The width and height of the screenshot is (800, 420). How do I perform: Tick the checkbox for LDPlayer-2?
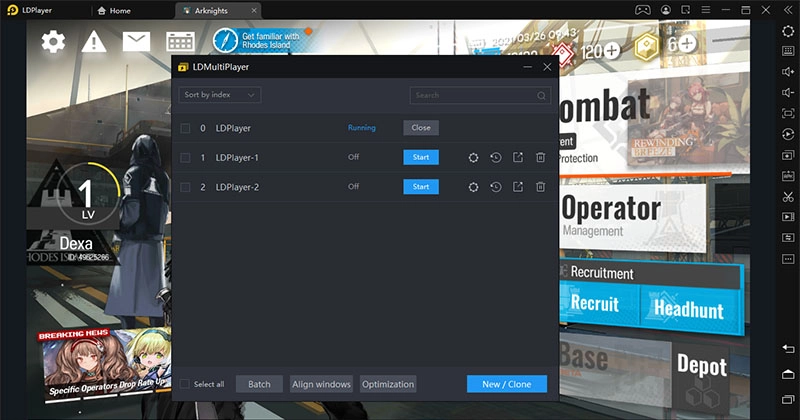click(x=185, y=187)
